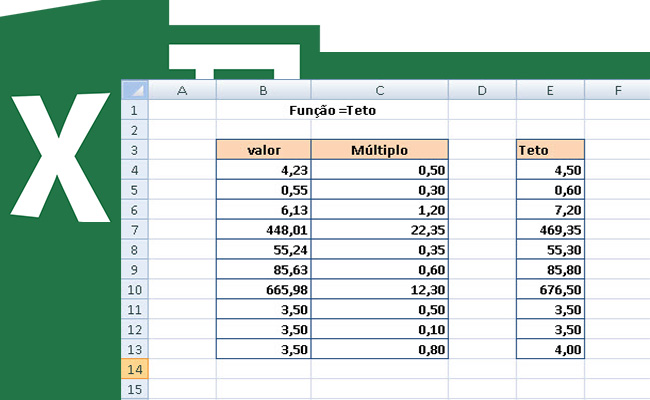The height and width of the screenshot is (400, 650).
Task: Select column E header
Action: point(550,90)
